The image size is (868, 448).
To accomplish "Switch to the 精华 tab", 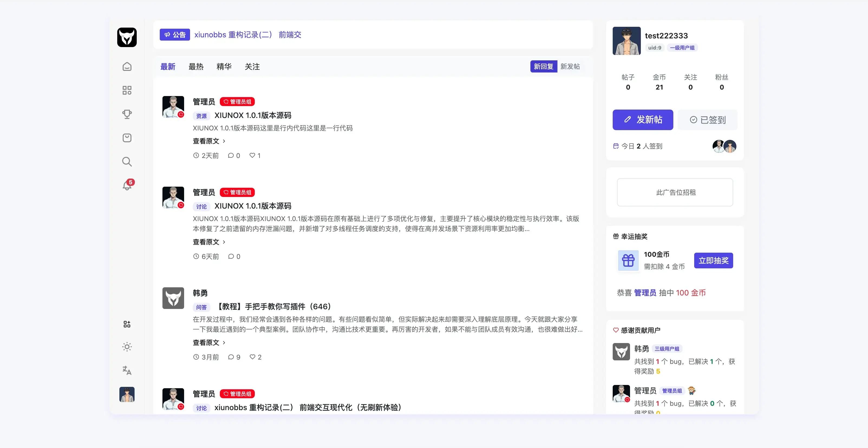I will (x=224, y=67).
